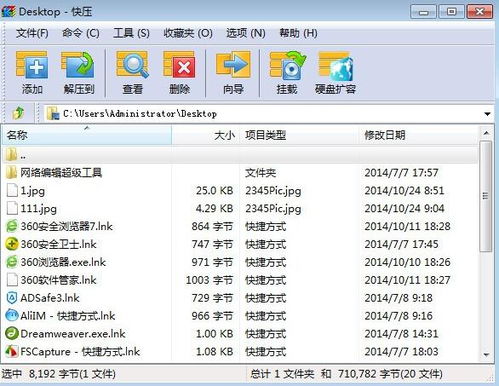499x386 pixels.
Task: Sort by the 大小 column header
Action: pyautogui.click(x=205, y=135)
